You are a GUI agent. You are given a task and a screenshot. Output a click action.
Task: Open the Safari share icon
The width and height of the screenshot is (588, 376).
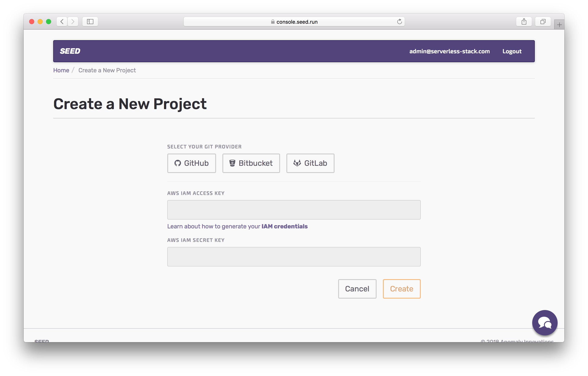(x=524, y=22)
